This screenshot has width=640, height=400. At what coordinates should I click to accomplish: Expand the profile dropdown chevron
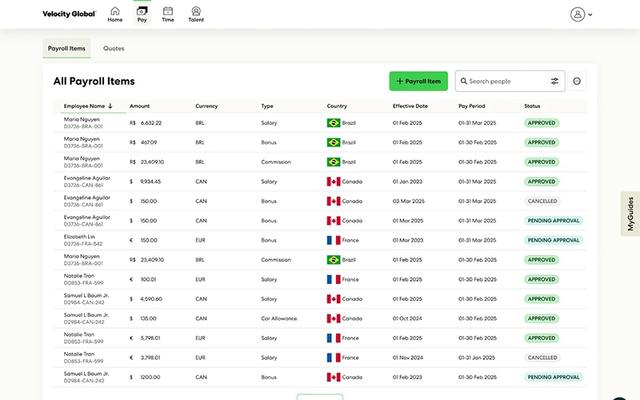click(590, 15)
